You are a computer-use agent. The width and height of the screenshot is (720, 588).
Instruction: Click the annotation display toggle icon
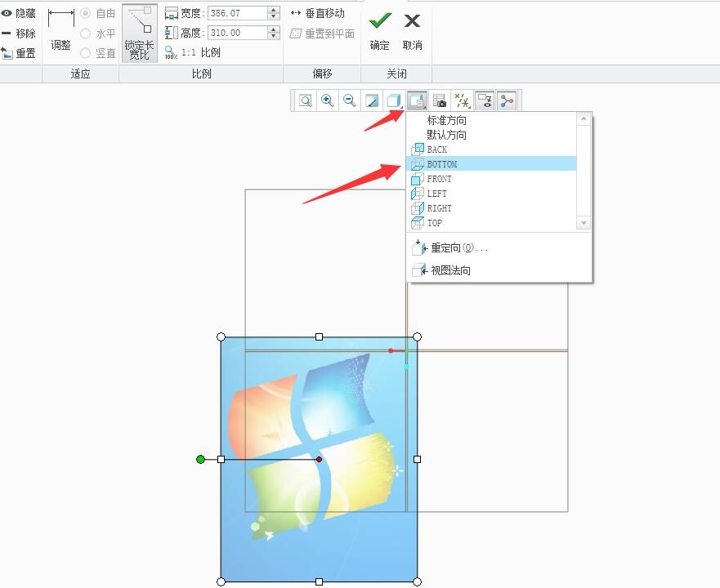coord(485,100)
